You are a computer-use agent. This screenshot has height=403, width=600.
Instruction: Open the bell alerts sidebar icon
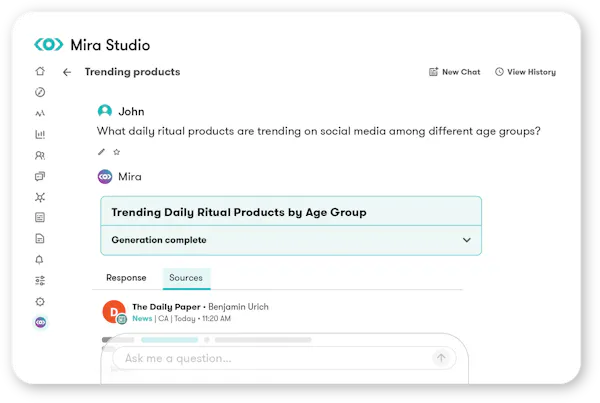pyautogui.click(x=39, y=260)
